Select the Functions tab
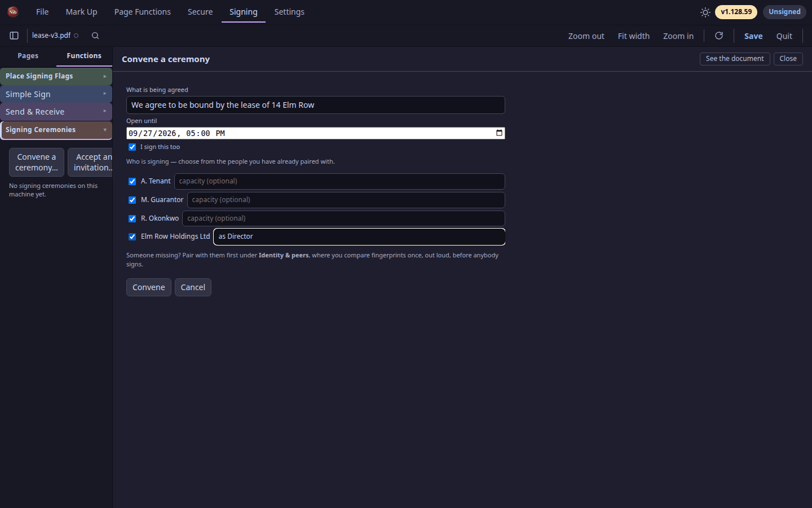This screenshot has width=812, height=508. (x=84, y=56)
